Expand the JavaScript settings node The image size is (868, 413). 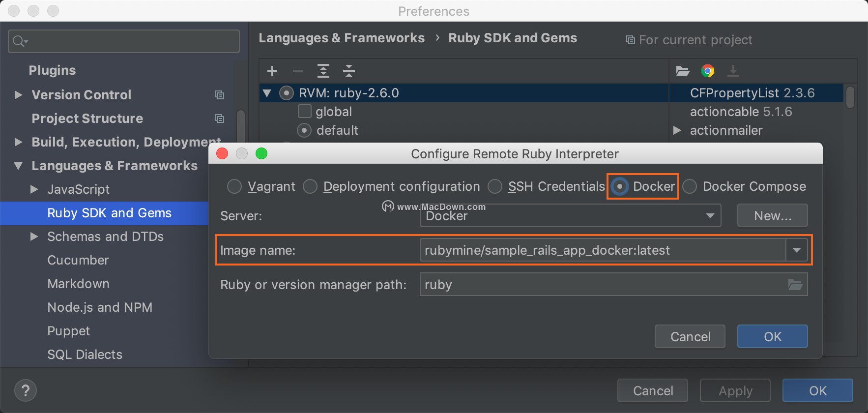coord(34,189)
